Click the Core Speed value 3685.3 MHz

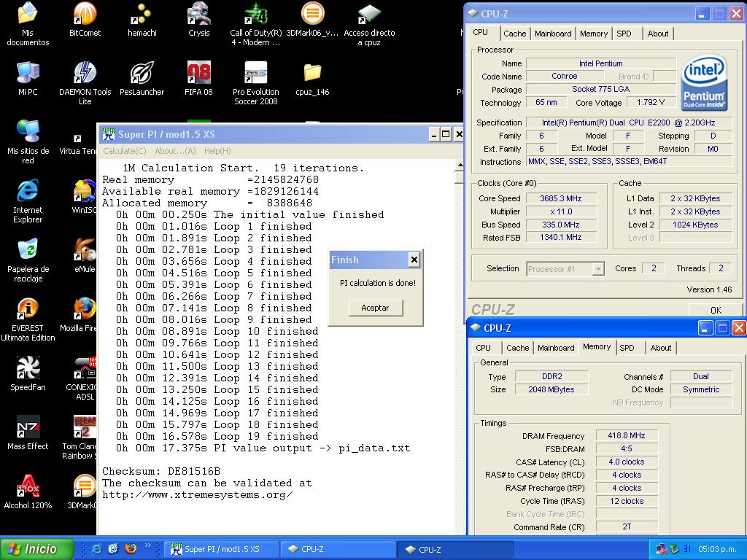pyautogui.click(x=561, y=198)
